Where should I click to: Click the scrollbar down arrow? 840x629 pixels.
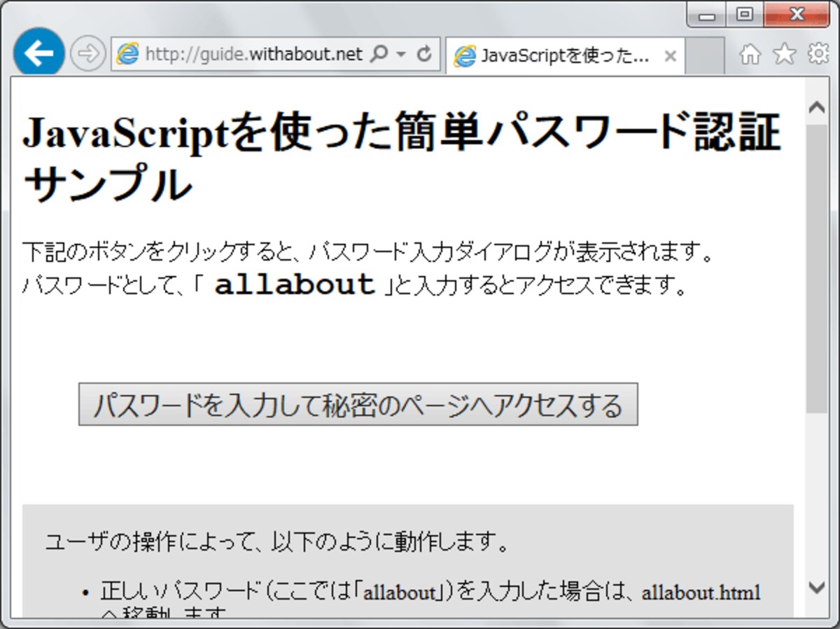[817, 587]
